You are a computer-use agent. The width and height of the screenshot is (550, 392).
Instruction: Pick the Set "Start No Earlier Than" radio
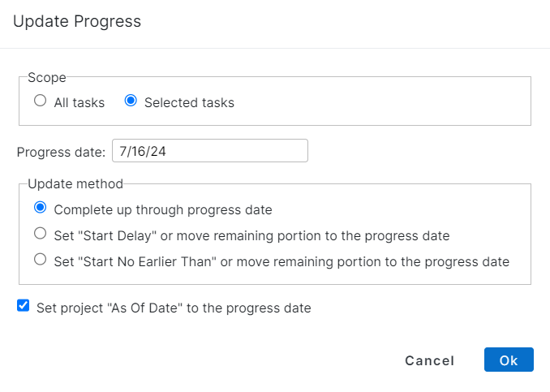[x=41, y=261]
